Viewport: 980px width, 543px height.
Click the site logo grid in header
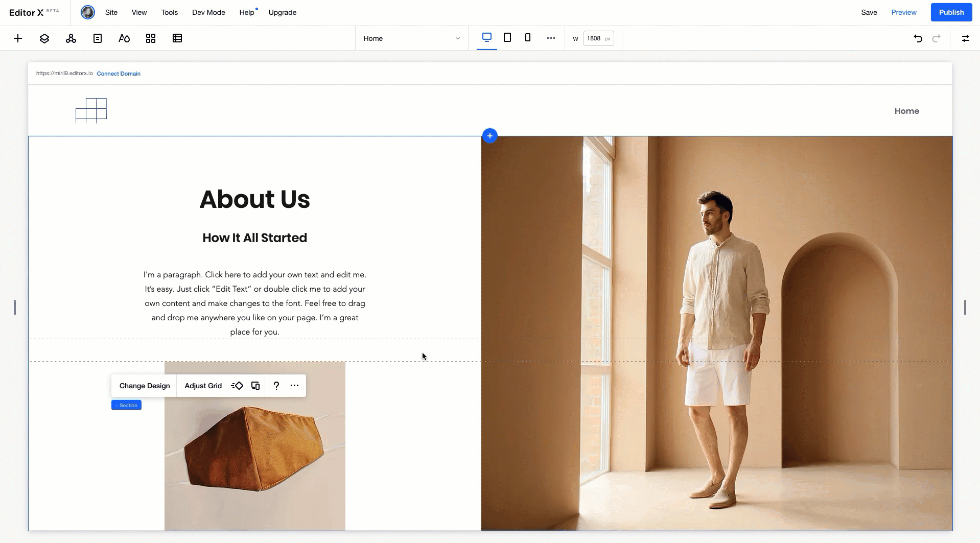pos(91,110)
